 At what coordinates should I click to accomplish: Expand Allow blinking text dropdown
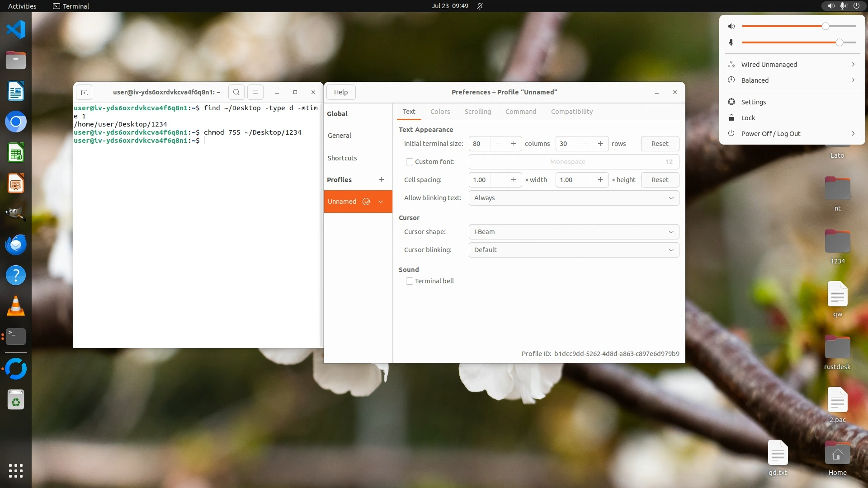[574, 198]
